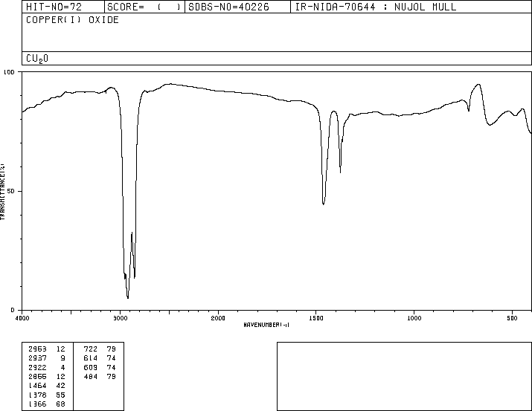Image resolution: width=532 pixels, height=411 pixels.
Task: Select the CU2O formula text
Action: pyautogui.click(x=37, y=59)
